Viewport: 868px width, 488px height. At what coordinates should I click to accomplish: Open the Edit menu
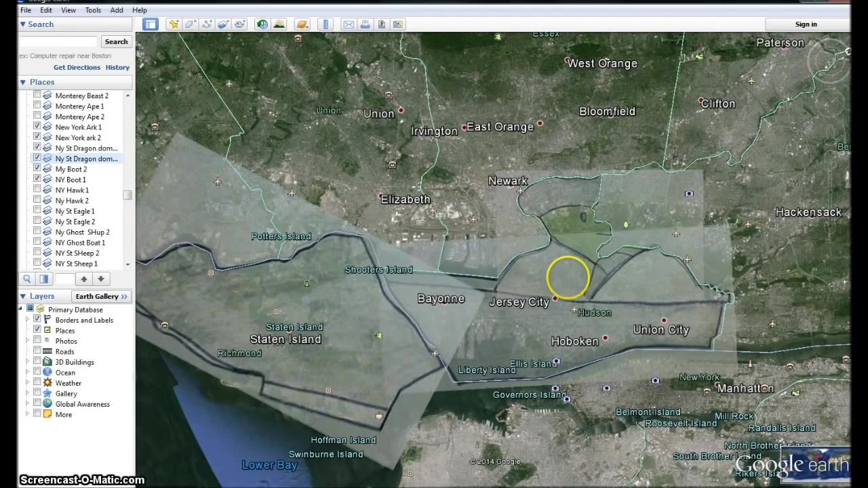point(46,10)
